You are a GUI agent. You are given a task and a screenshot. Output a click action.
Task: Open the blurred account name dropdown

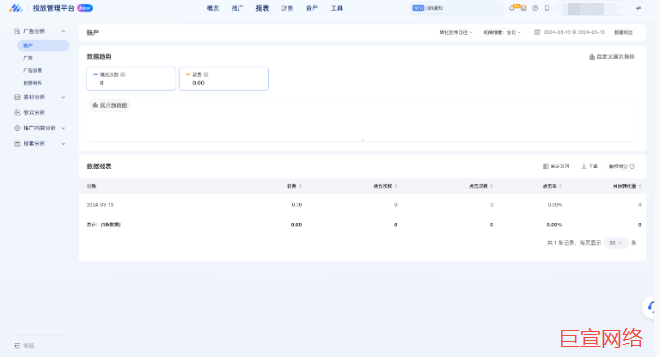(593, 8)
